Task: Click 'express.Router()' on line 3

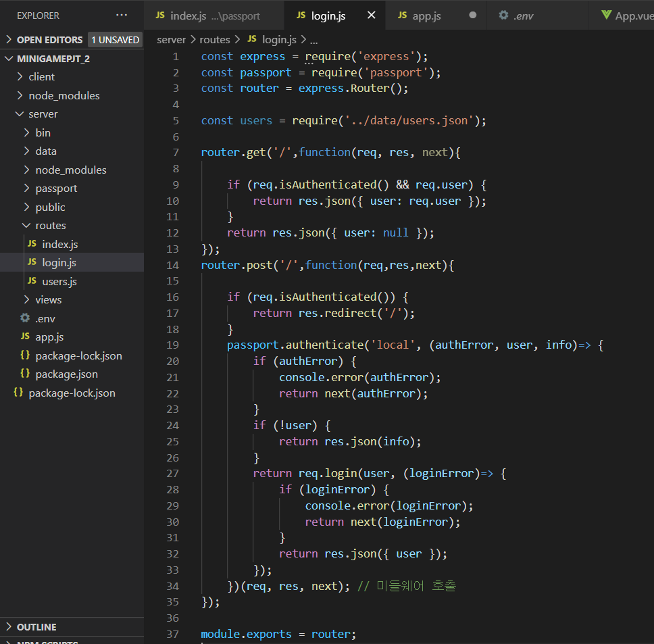Action: point(350,88)
